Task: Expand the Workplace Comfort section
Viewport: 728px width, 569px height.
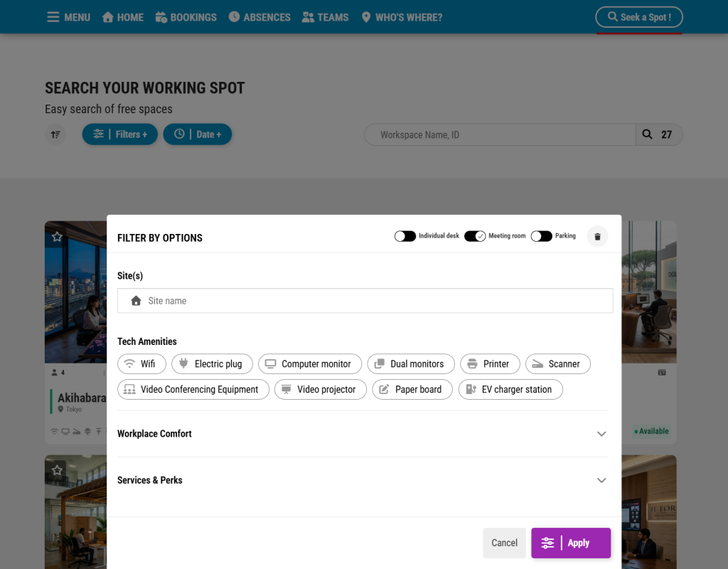Action: 362,434
